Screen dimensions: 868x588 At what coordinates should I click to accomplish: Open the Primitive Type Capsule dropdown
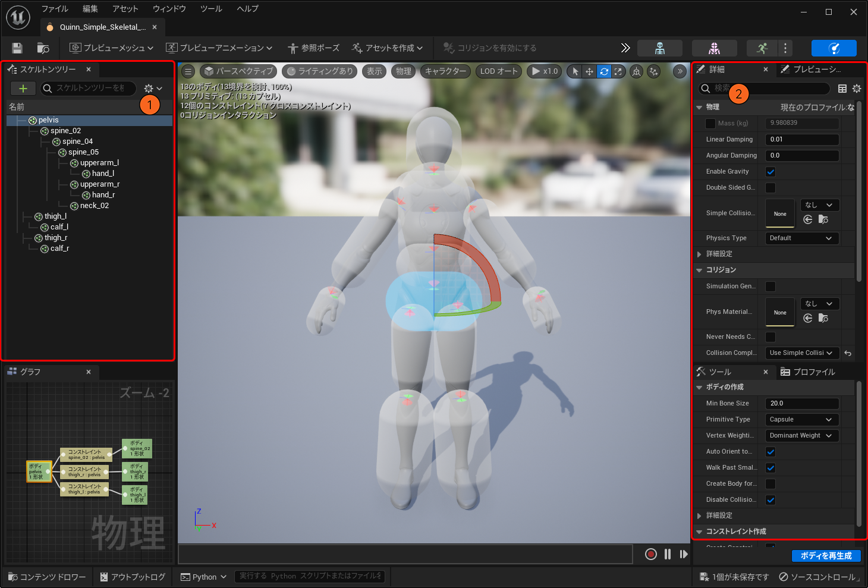tap(801, 420)
